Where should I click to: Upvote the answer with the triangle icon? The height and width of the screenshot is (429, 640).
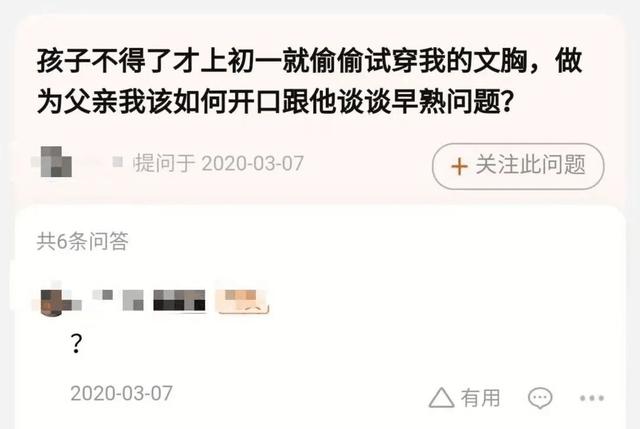pos(442,397)
